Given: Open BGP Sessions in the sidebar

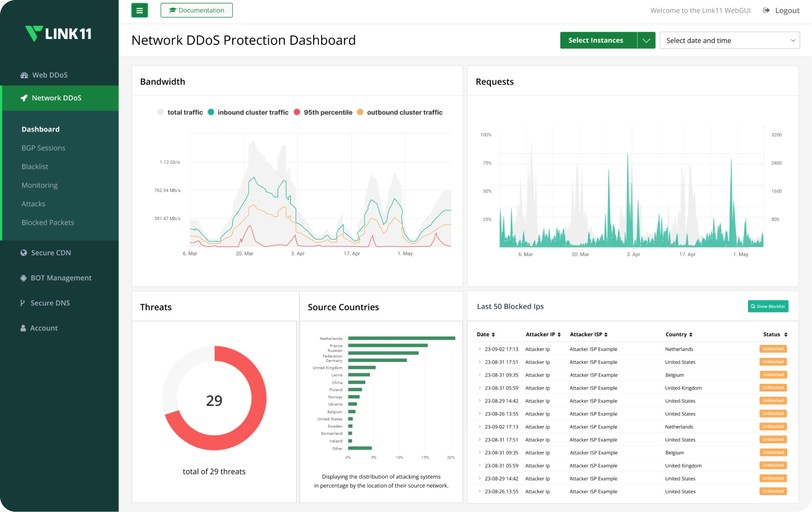Looking at the screenshot, I should click(43, 148).
